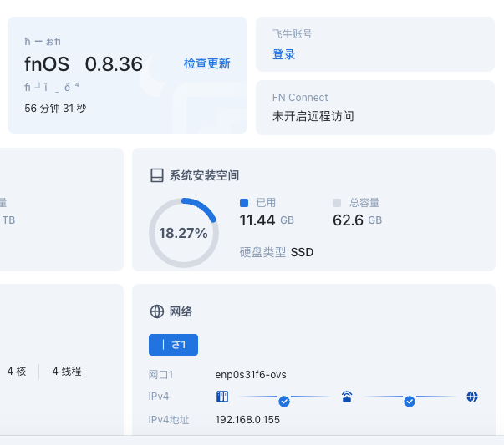Click the 登录 link under 飞牛账号
This screenshot has height=445, width=504.
283,54
